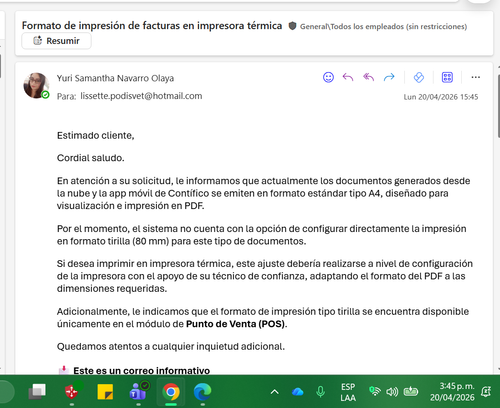The height and width of the screenshot is (408, 500).
Task: Forward this email message
Action: 389,77
